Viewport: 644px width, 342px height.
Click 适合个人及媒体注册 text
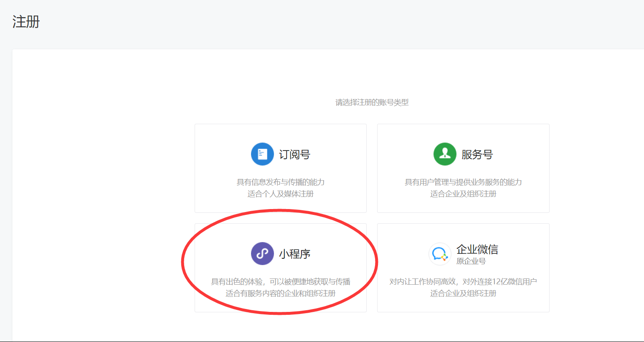pos(281,194)
